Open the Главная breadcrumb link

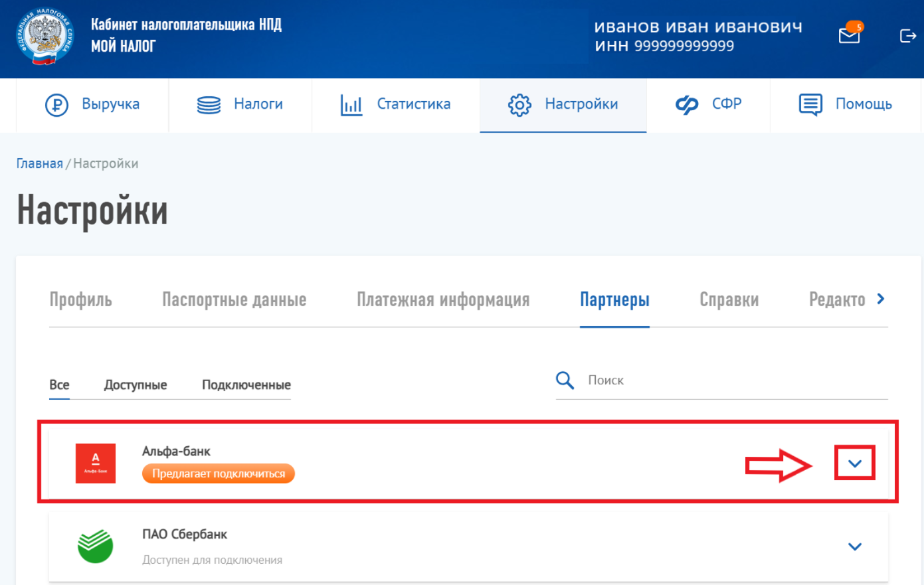tap(40, 163)
